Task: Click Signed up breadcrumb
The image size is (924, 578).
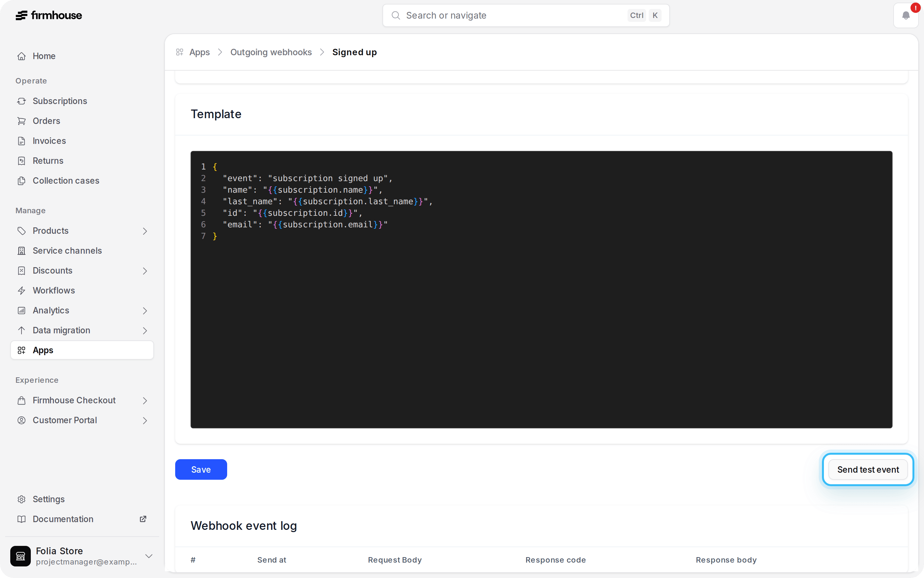Action: point(354,52)
